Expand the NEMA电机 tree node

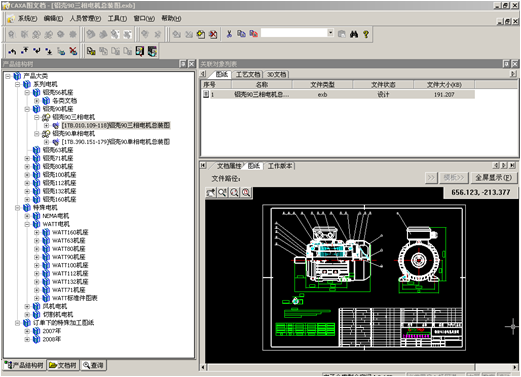(27, 216)
